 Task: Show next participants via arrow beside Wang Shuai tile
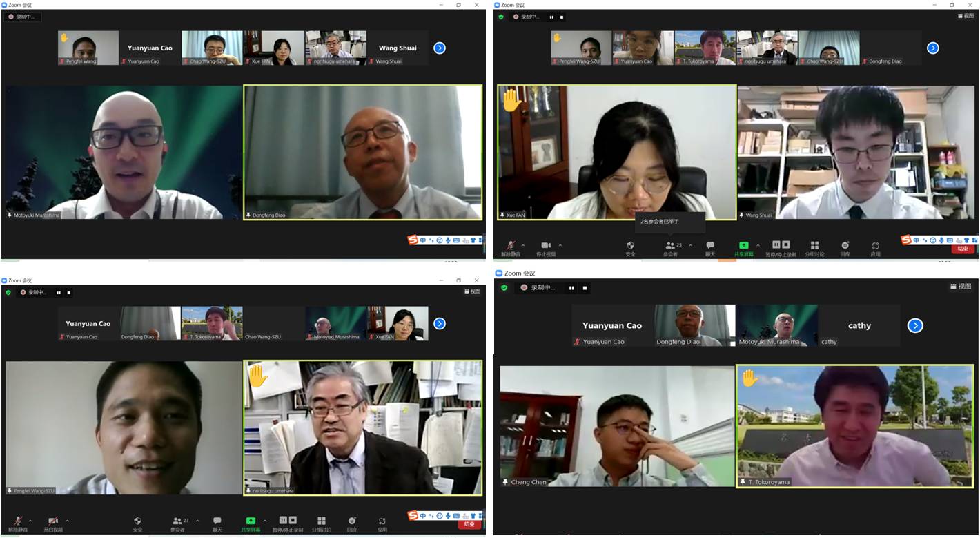pyautogui.click(x=440, y=48)
